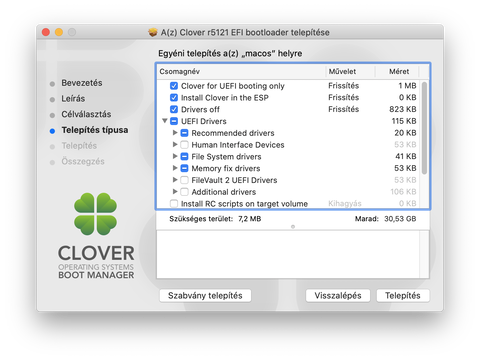
Task: Click Frissítés for Clover UEFI booting row
Action: [x=344, y=86]
